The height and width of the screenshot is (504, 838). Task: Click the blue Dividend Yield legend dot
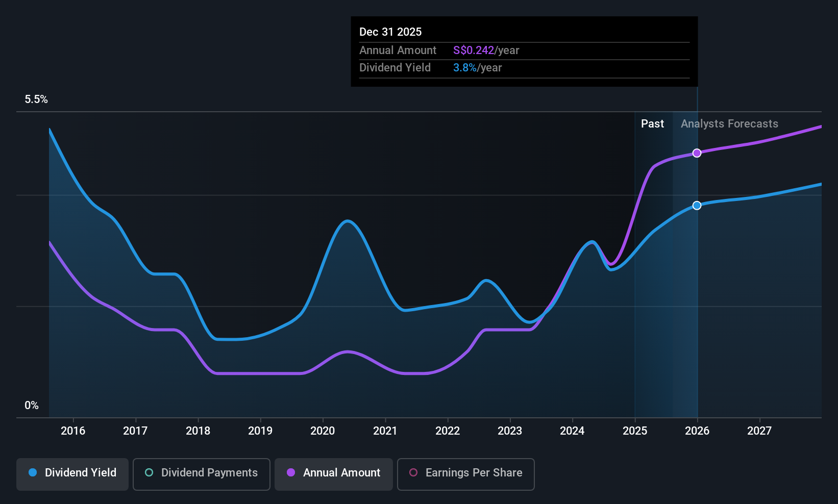tap(33, 472)
